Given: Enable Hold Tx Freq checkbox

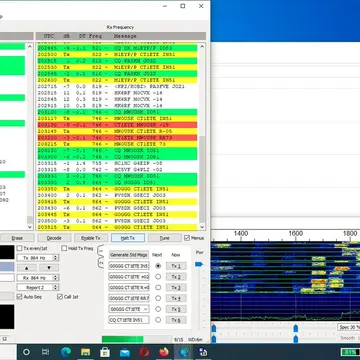Looking at the screenshot, I should (x=77, y=248).
